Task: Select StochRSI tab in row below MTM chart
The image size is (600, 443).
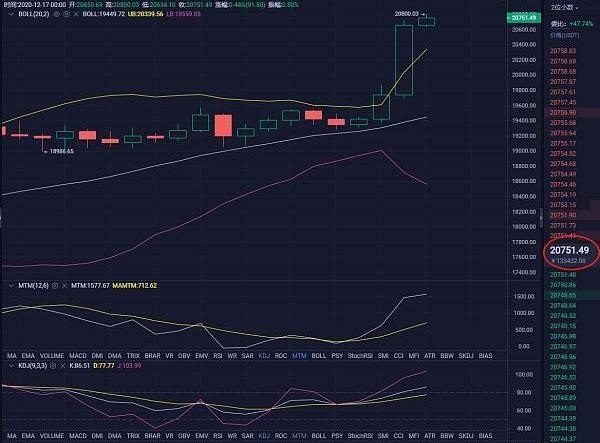Action: tap(360, 354)
